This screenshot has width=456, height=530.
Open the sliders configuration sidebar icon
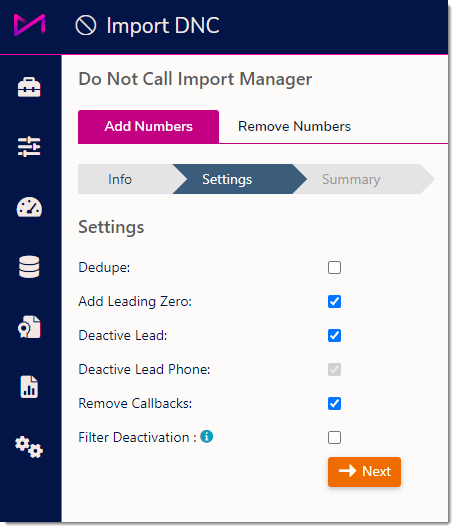pyautogui.click(x=29, y=146)
